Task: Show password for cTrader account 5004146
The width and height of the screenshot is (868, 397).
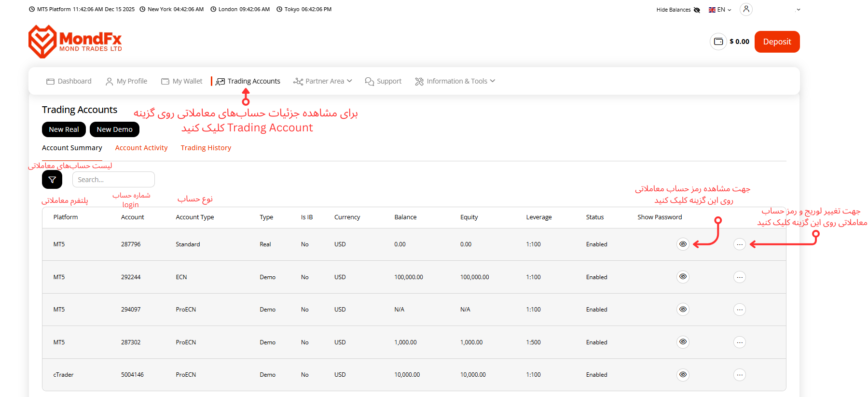Action: point(683,375)
